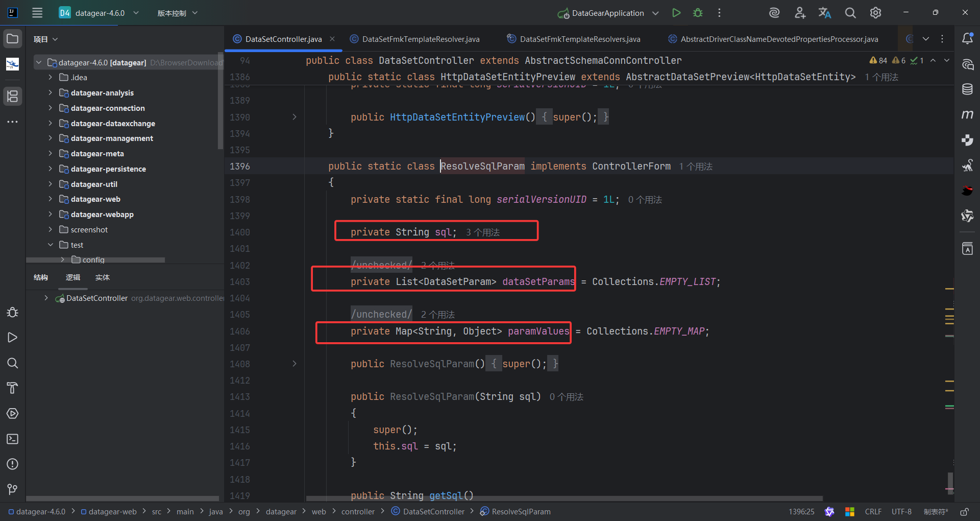Image resolution: width=980 pixels, height=521 pixels.
Task: Open editor tab options menu
Action: [942, 39]
